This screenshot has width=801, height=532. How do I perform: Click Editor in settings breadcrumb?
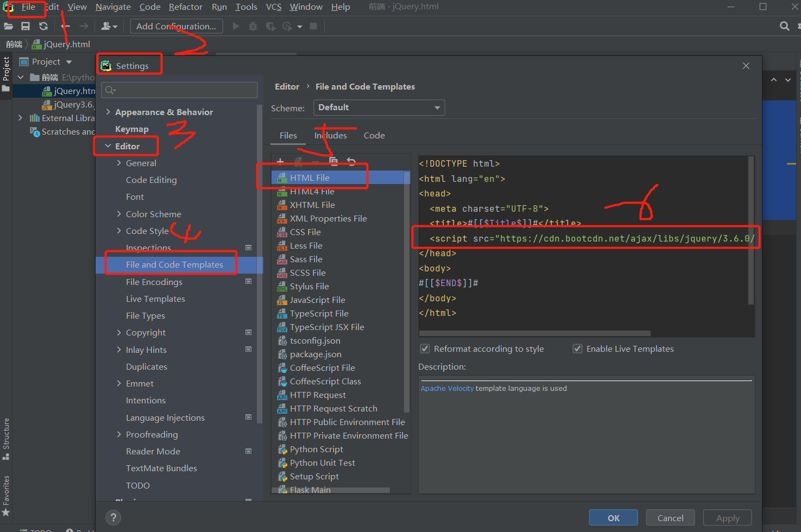[287, 87]
